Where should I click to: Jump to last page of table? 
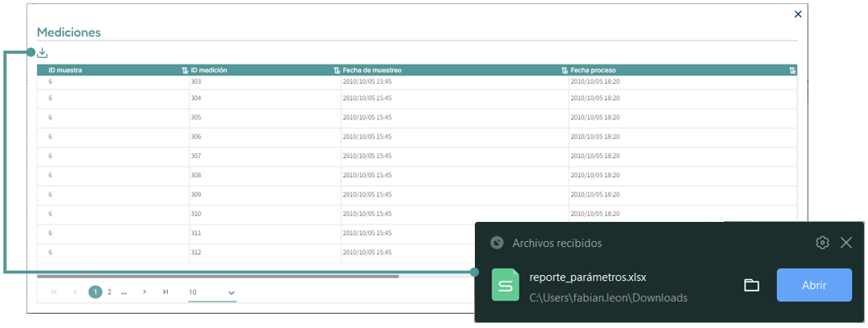(165, 292)
